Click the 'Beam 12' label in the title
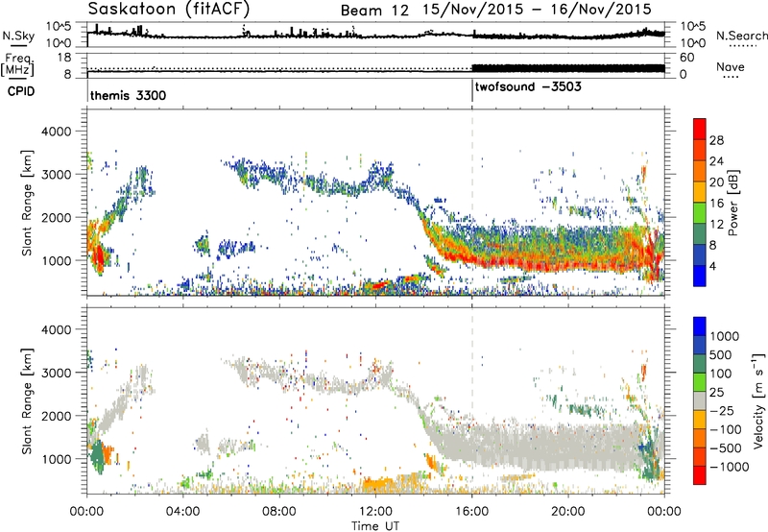The height and width of the screenshot is (532, 768). [x=374, y=11]
